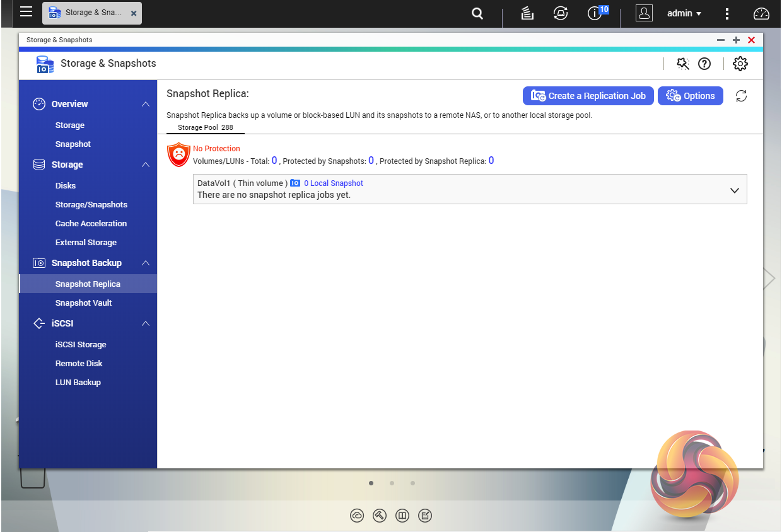782x532 pixels.
Task: Click the iSCSI sidebar icon
Action: [x=39, y=323]
